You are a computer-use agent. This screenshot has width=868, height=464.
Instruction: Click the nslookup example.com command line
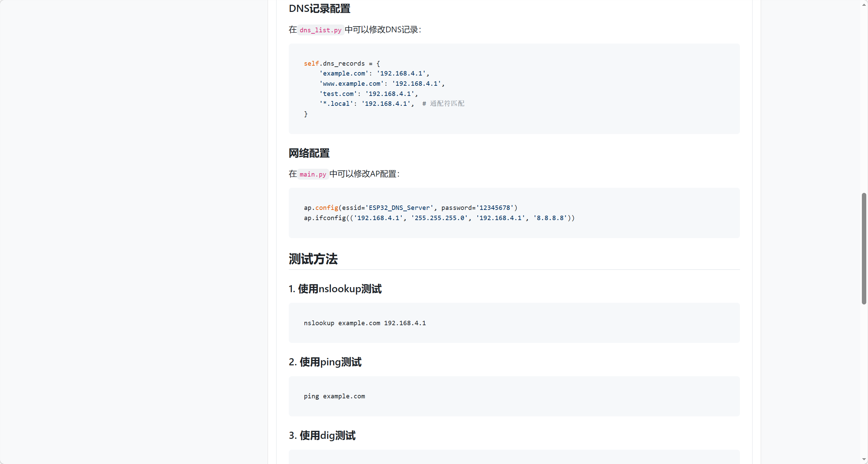(x=364, y=323)
